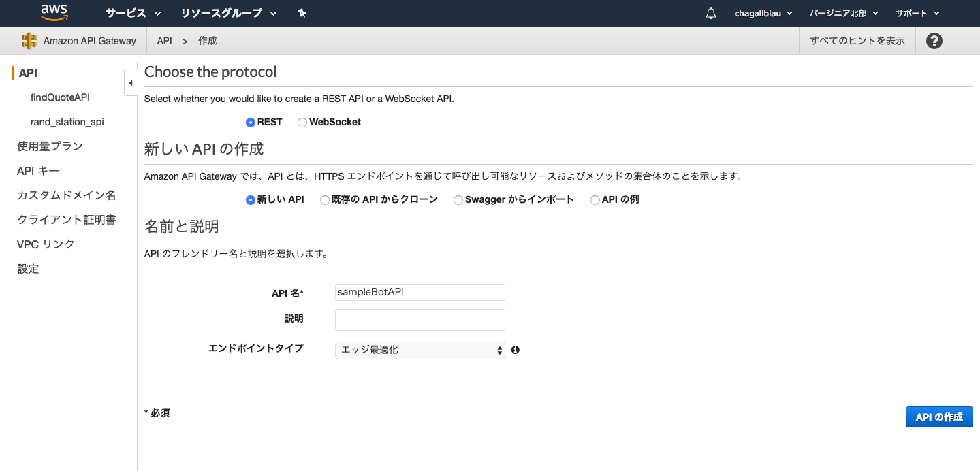Open the バージニア北部 region selector
This screenshot has height=471, width=980.
tap(844, 13)
